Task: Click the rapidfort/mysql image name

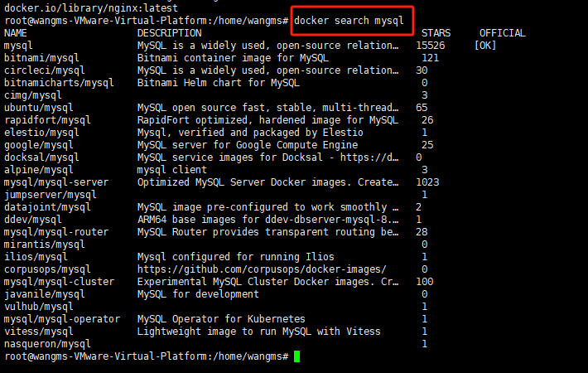Action: point(47,120)
